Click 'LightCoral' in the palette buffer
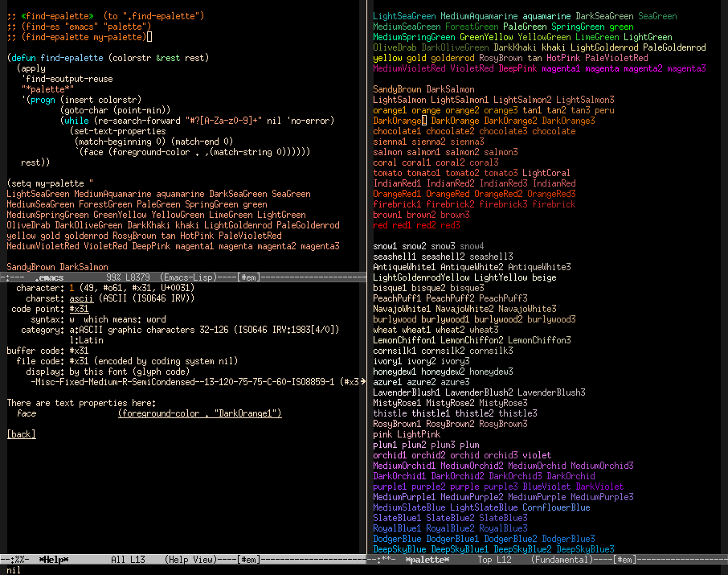 pos(546,173)
